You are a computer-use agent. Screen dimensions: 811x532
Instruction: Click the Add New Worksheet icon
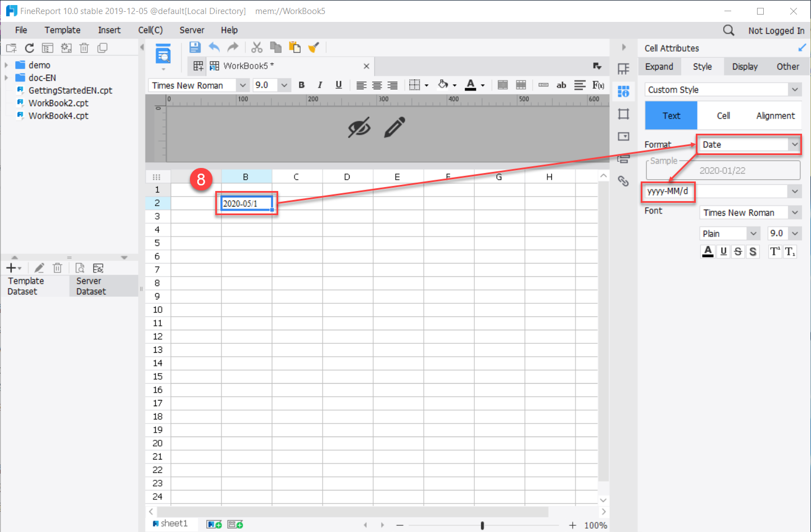coord(214,524)
